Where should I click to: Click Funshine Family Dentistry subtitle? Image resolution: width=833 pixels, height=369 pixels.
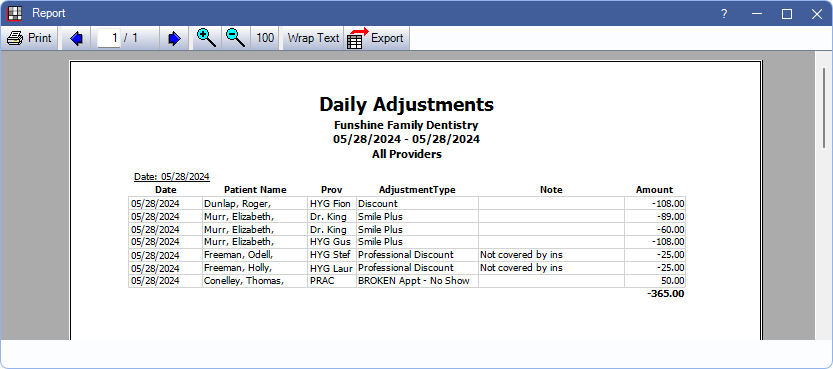[406, 126]
